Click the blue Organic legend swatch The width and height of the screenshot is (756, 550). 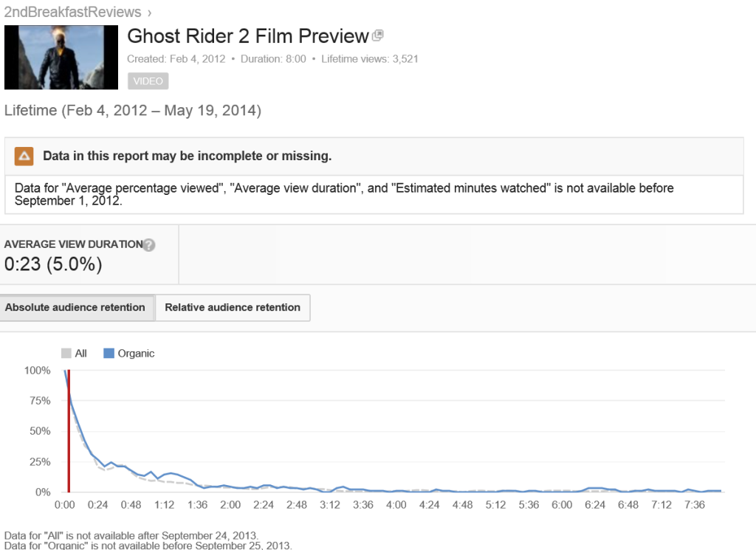pyautogui.click(x=109, y=354)
